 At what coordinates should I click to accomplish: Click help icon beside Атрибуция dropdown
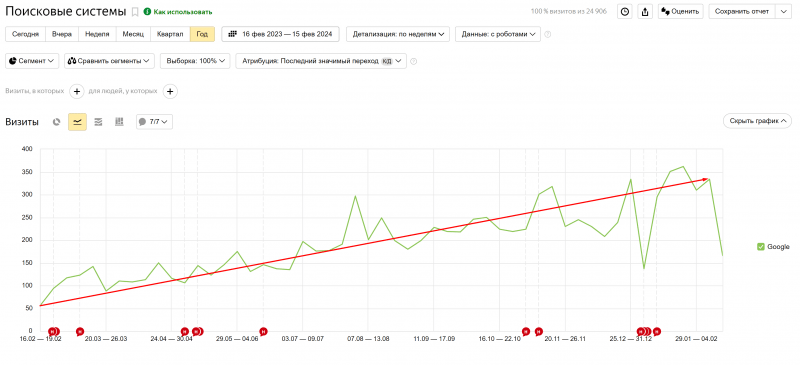click(413, 61)
